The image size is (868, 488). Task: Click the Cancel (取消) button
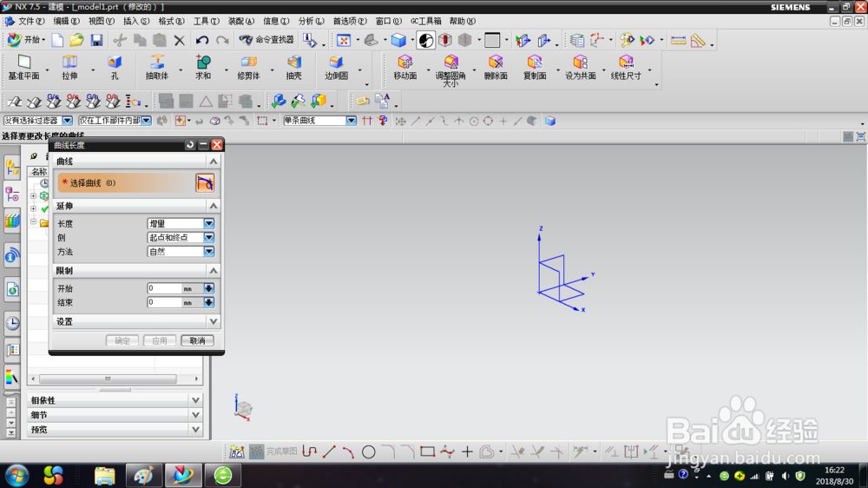(197, 340)
